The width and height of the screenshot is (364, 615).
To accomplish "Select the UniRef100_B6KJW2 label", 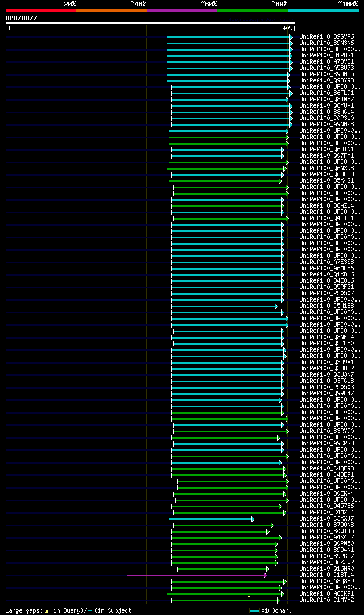I will [x=326, y=563].
